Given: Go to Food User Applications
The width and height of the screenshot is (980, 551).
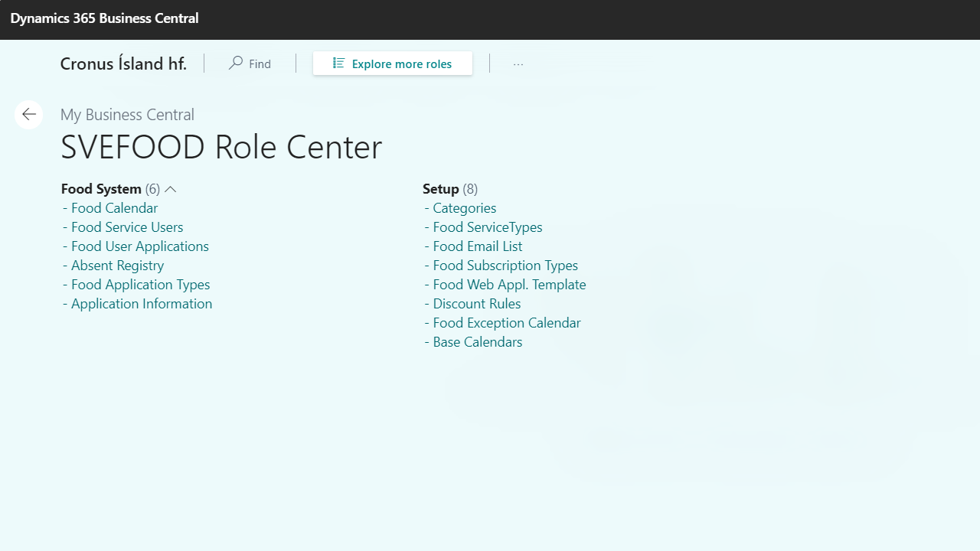Looking at the screenshot, I should [139, 246].
